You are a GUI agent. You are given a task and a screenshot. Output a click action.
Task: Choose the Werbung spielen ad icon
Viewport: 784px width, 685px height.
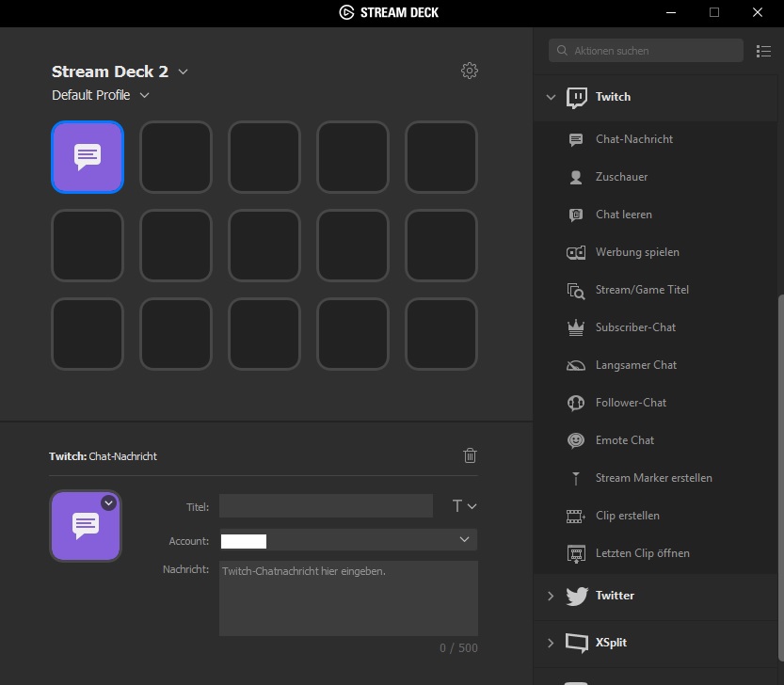(576, 252)
